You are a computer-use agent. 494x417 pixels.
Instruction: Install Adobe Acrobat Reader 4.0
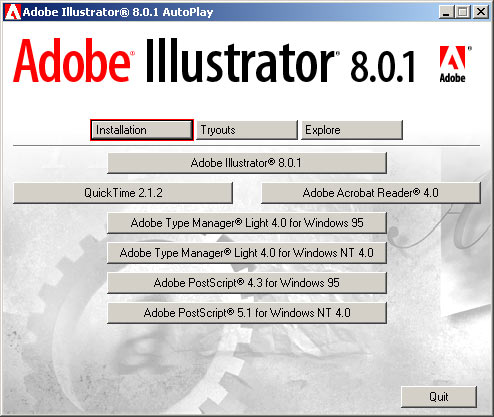(x=371, y=193)
